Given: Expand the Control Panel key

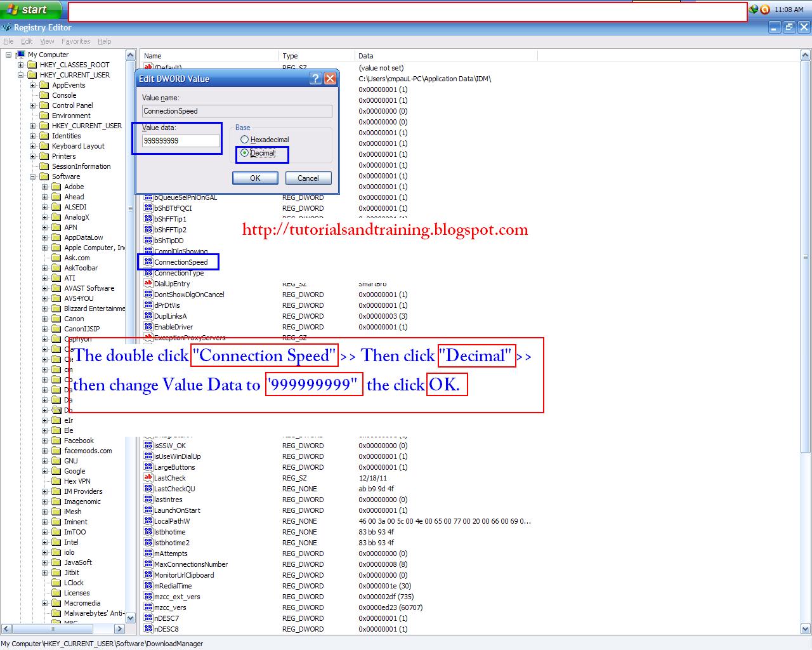Looking at the screenshot, I should point(33,105).
